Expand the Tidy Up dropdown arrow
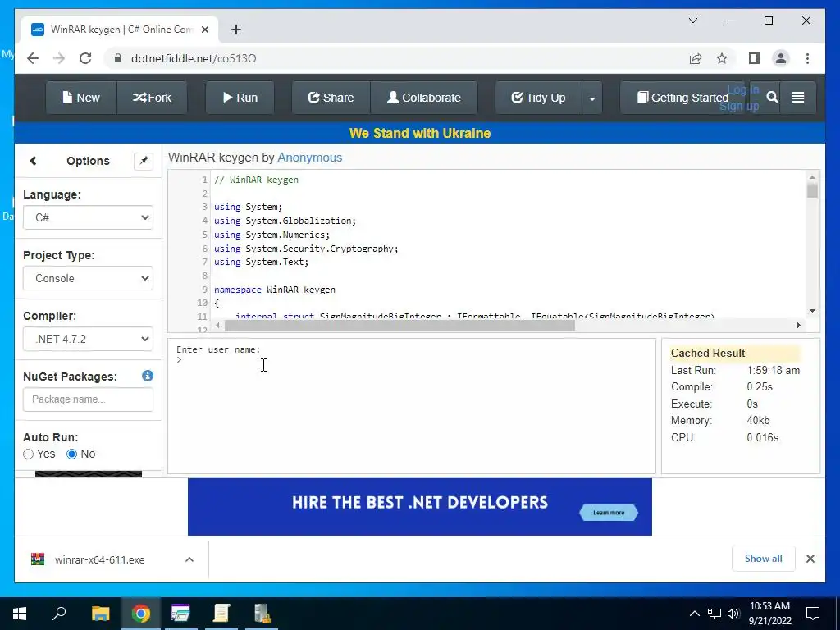840x630 pixels. (592, 98)
